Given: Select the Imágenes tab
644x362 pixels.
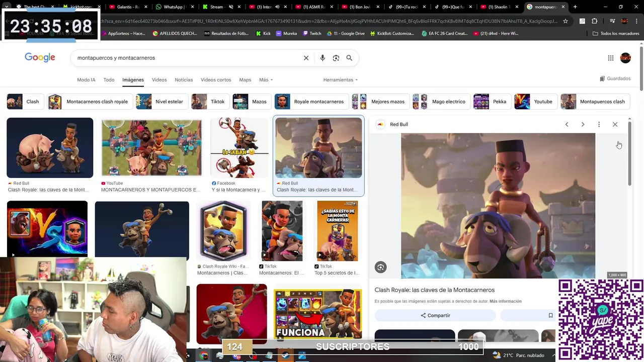Looking at the screenshot, I should point(133,80).
